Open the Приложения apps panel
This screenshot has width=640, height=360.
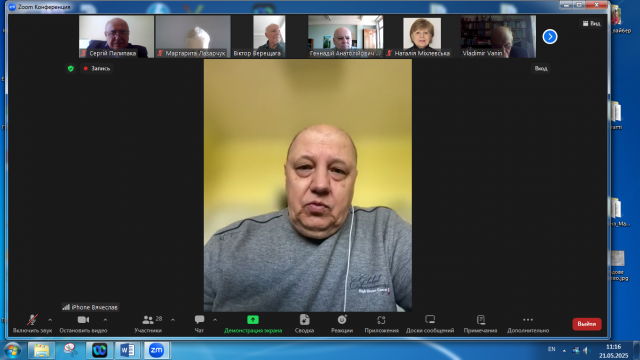[381, 324]
